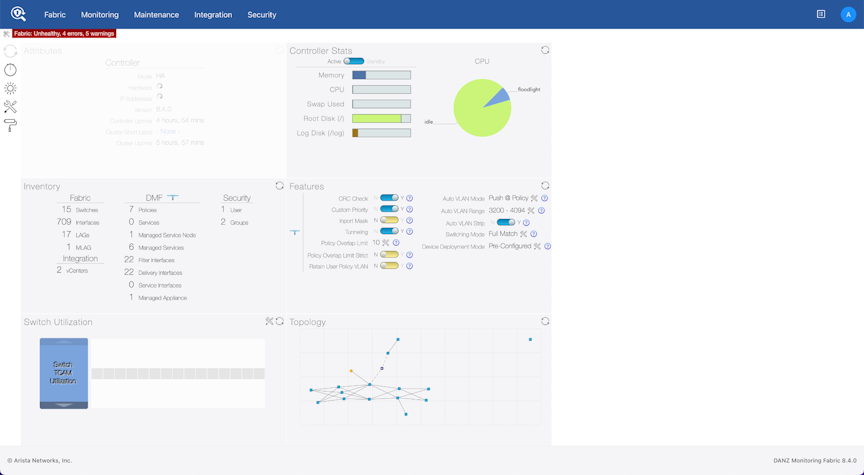Click the sidebar sun/gear icon
The image size is (864, 475).
[x=10, y=88]
